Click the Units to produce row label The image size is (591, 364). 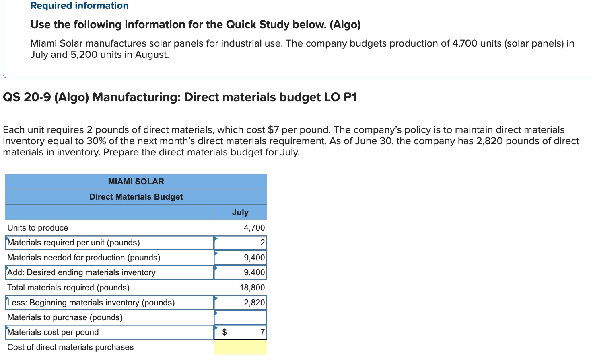37,227
